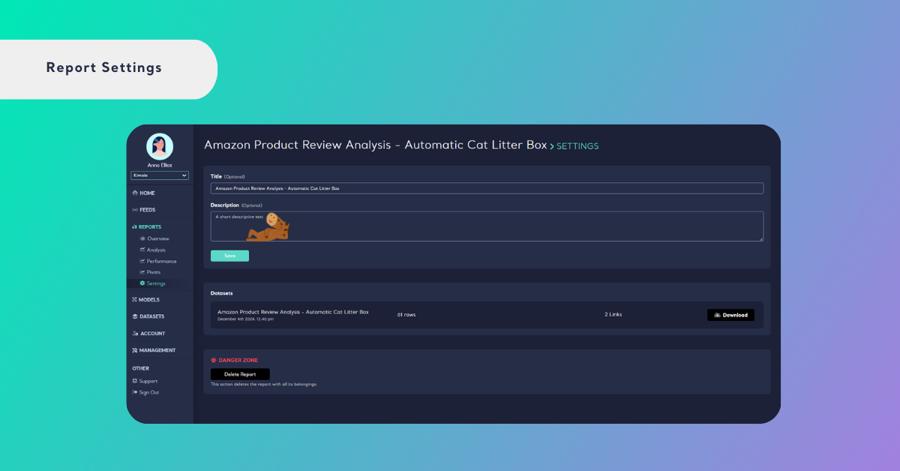The height and width of the screenshot is (471, 900).
Task: Click the dataset name Amazon Product Review Analysis
Action: (293, 312)
